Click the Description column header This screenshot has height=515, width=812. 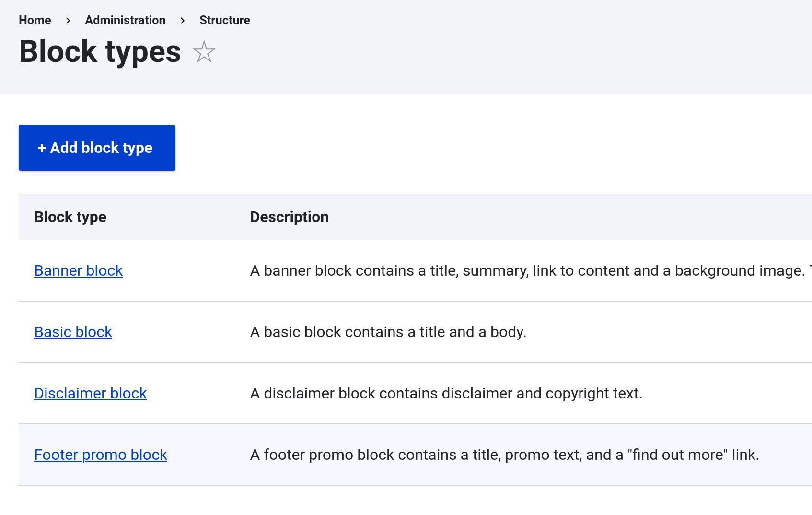click(x=289, y=217)
